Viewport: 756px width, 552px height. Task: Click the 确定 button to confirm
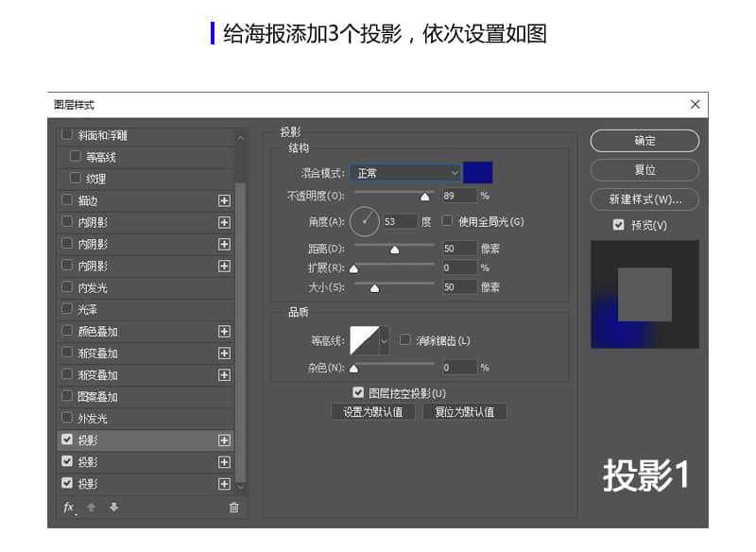[644, 141]
